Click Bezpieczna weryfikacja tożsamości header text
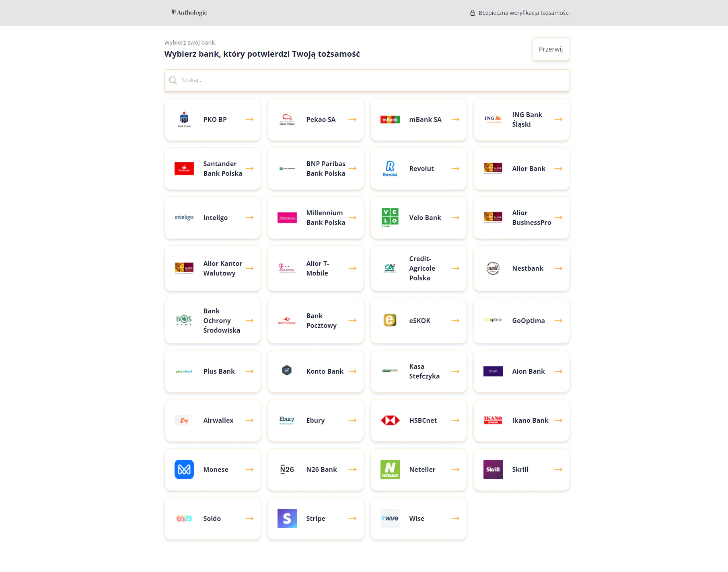This screenshot has width=728, height=572. click(524, 13)
